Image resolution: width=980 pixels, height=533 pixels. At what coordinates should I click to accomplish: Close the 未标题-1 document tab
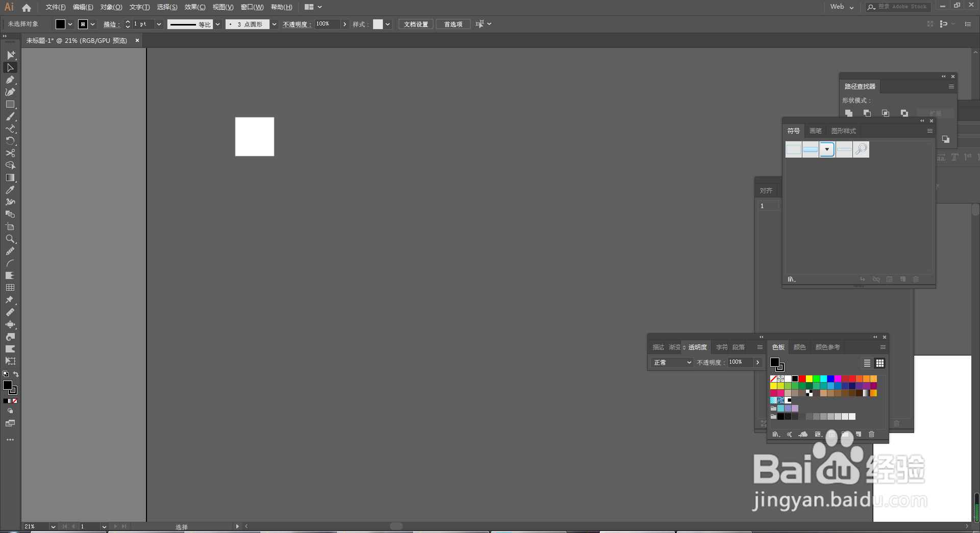[137, 40]
